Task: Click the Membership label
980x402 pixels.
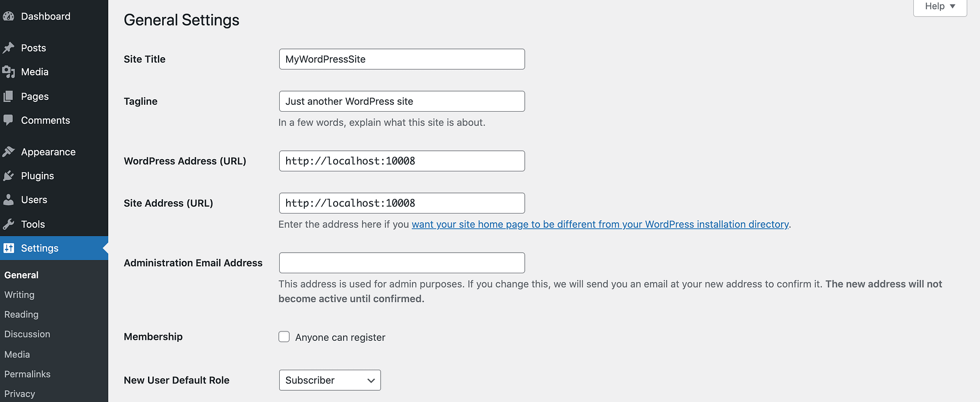Action: click(153, 337)
